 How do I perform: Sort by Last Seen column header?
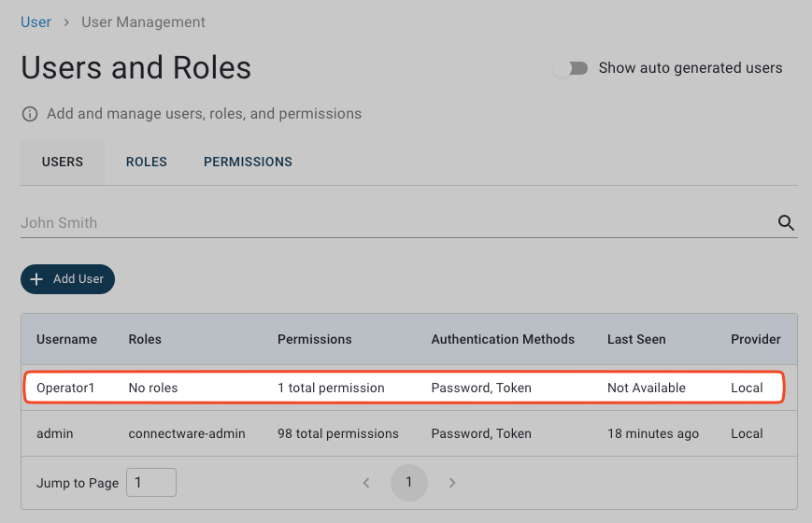coord(636,339)
